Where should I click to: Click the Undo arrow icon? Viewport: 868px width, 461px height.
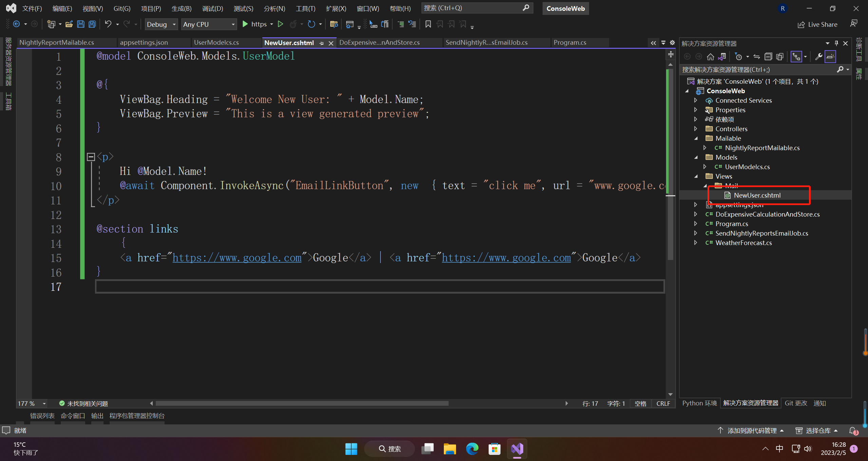click(x=108, y=24)
